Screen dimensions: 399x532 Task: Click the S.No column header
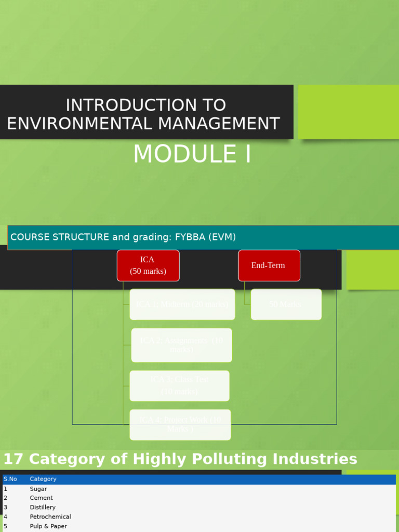pyautogui.click(x=10, y=478)
